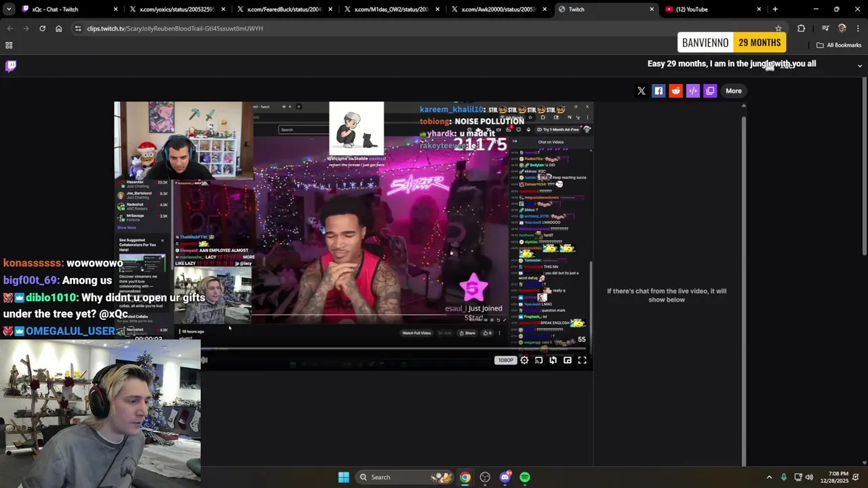Close the xQc - Chat - Twitch tab
Image resolution: width=868 pixels, height=488 pixels.
[x=116, y=9]
